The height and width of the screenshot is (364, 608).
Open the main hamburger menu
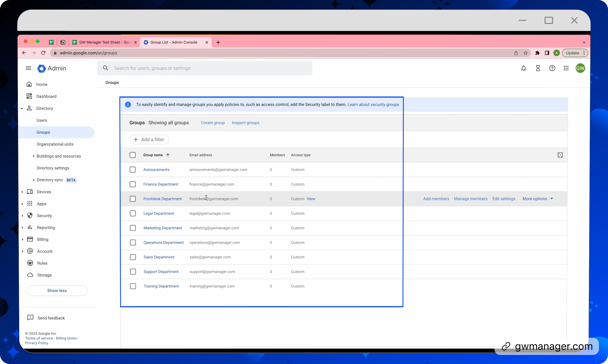point(28,68)
